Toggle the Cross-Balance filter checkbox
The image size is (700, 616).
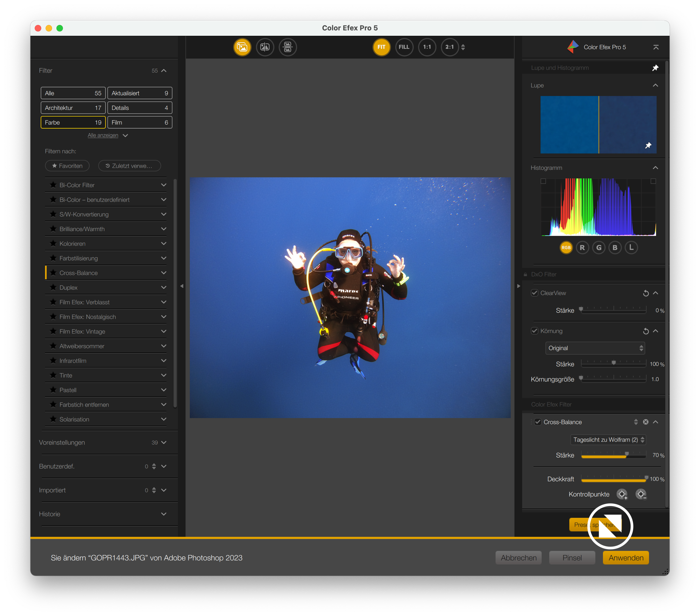(x=538, y=422)
